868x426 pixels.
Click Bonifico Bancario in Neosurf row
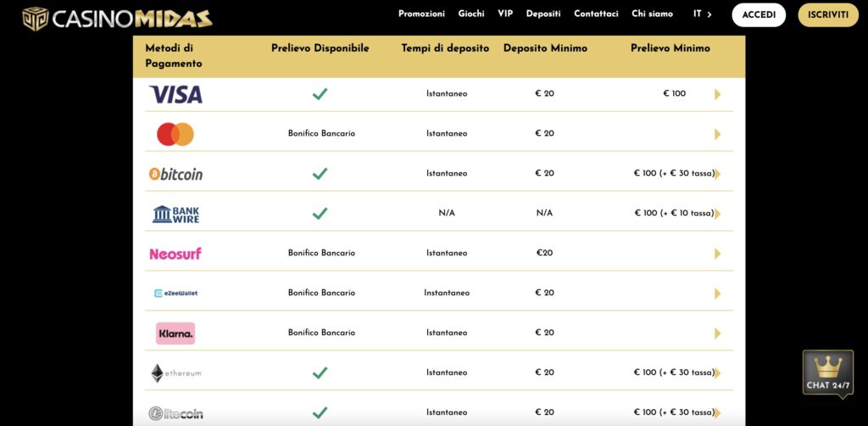pyautogui.click(x=321, y=253)
